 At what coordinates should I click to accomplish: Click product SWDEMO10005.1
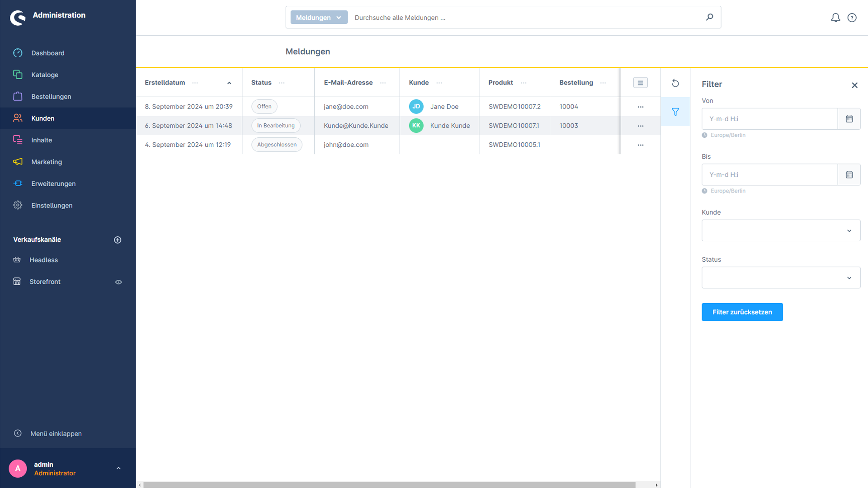pos(514,145)
